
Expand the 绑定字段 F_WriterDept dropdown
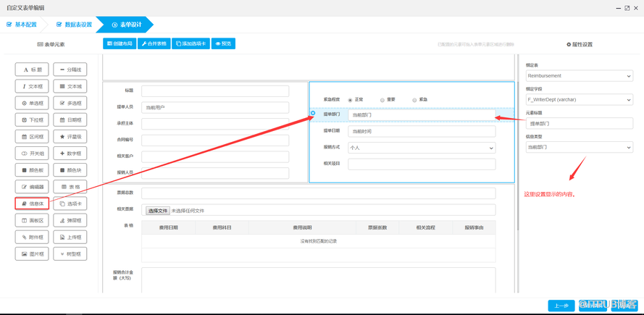579,100
